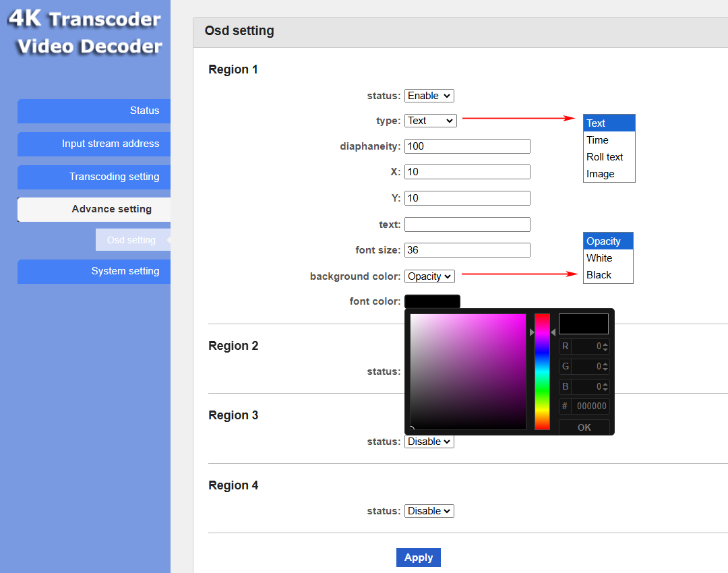Screen dimensions: 728x573
Task: Click the font size input field
Action: point(467,250)
